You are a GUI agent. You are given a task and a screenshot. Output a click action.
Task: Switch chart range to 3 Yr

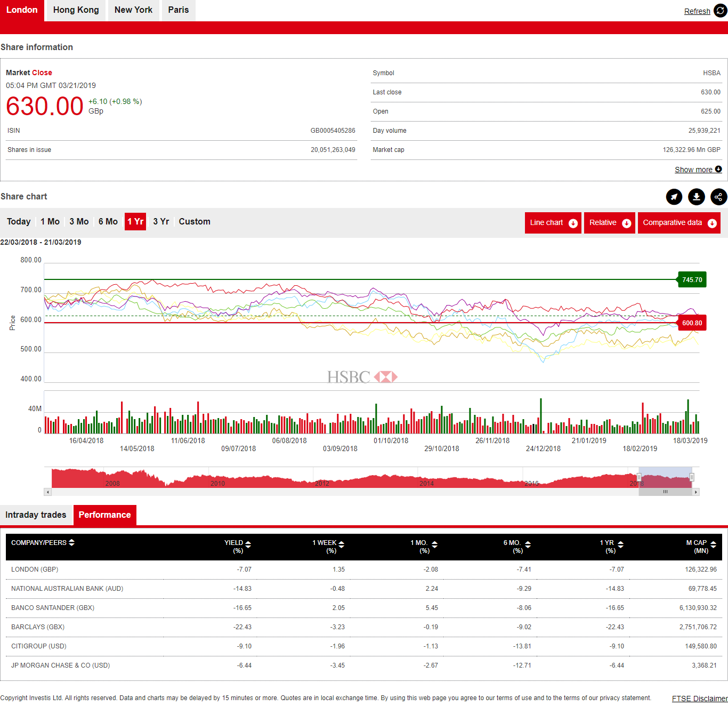(161, 222)
